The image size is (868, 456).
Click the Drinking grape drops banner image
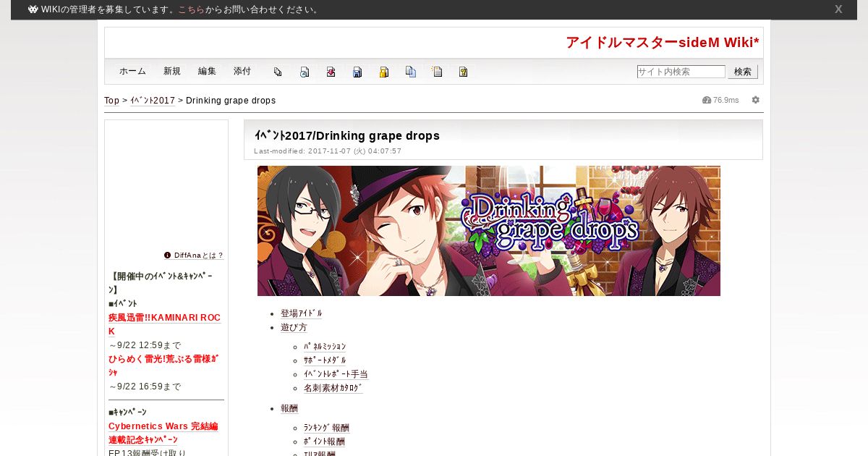489,231
